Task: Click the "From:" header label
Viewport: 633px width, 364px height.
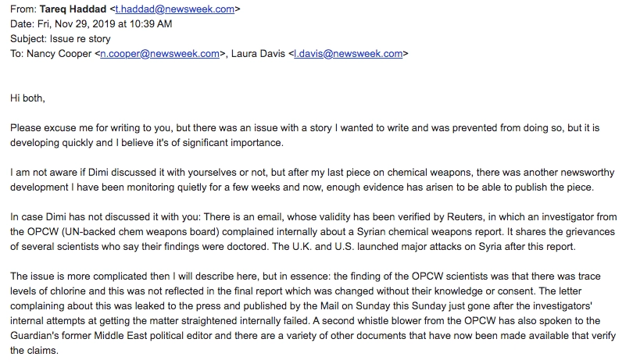Action: pos(23,9)
